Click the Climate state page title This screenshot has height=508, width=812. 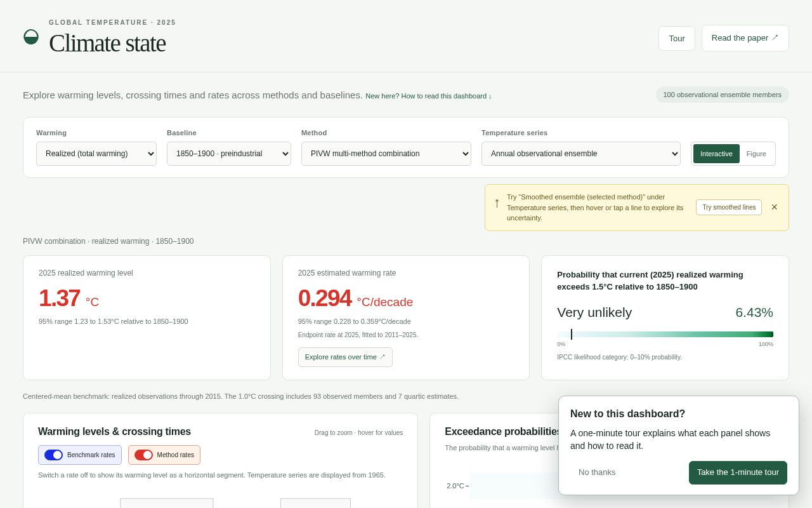pos(107,43)
